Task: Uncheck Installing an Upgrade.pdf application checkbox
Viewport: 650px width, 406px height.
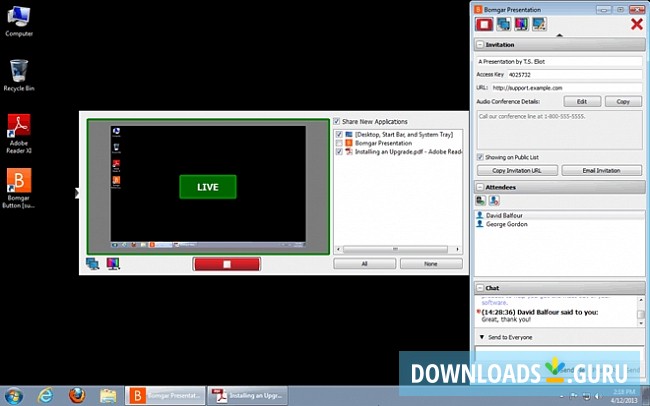Action: [x=339, y=152]
